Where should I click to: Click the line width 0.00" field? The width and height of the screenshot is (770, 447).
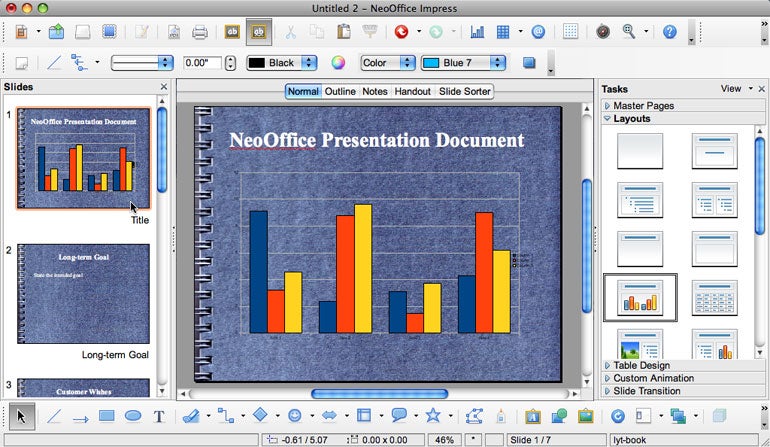point(202,63)
